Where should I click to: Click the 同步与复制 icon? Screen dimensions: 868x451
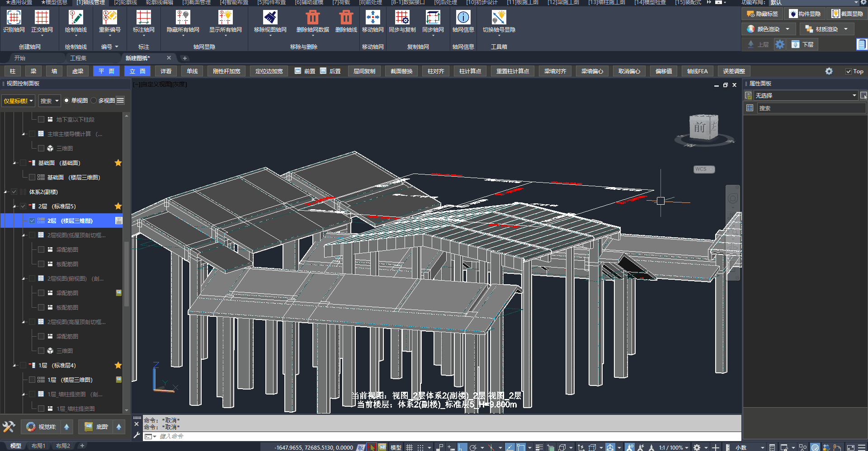402,18
